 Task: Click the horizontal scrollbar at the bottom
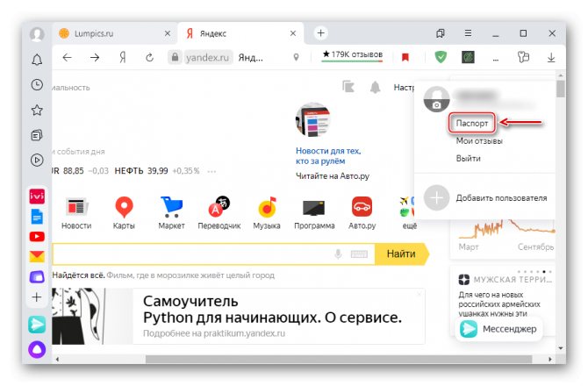click(338, 359)
